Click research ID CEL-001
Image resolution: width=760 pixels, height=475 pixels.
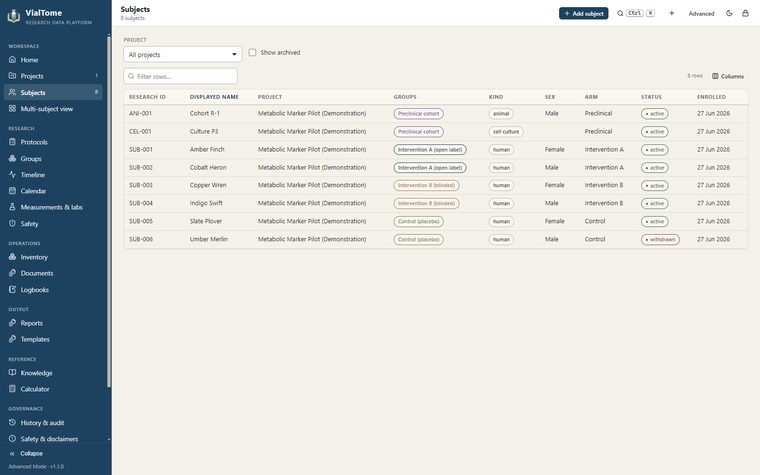click(140, 131)
